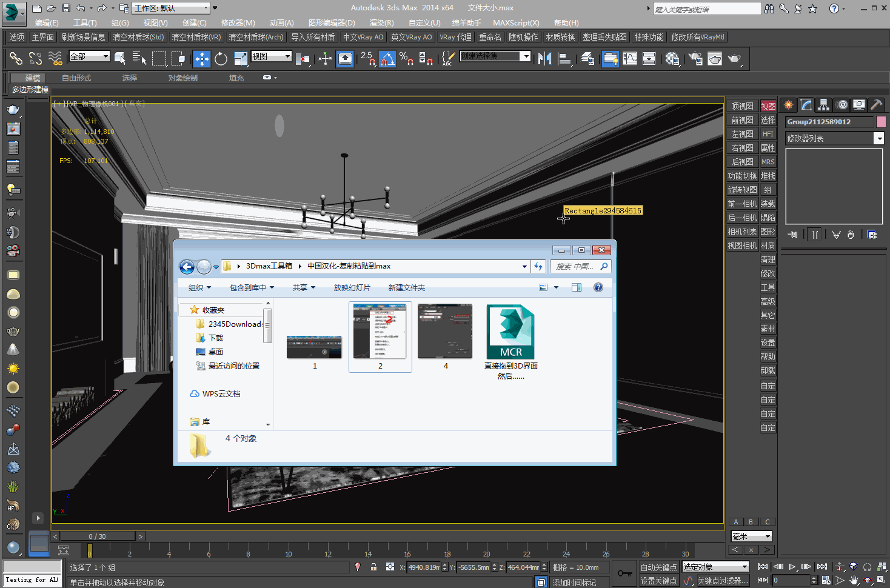Open the Mirror tool

[544, 59]
